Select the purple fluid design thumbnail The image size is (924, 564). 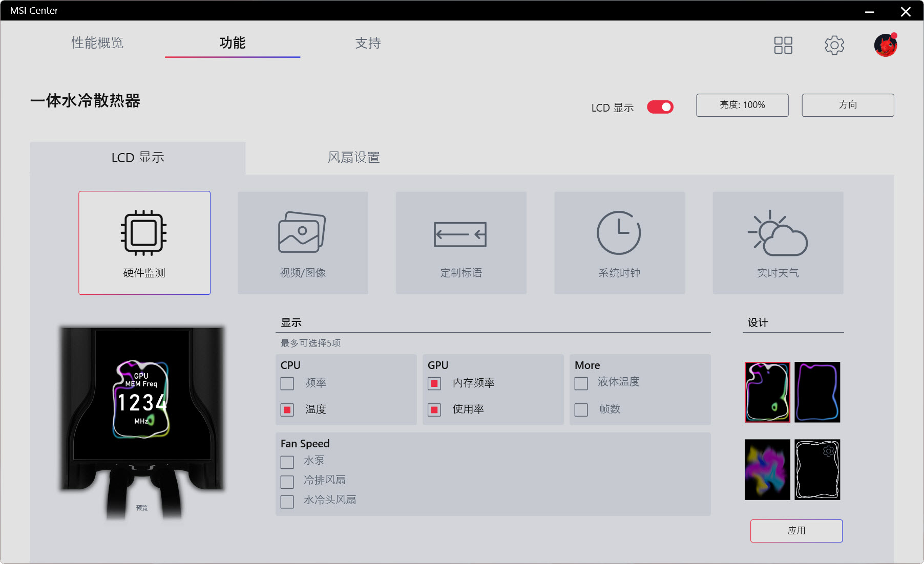[x=767, y=469]
